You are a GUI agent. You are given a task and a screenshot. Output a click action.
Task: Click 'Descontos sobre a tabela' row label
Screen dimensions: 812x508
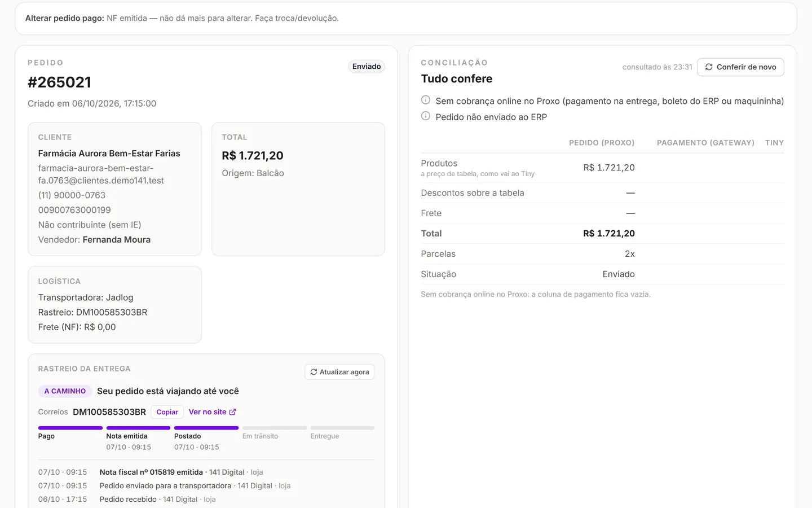(x=473, y=193)
